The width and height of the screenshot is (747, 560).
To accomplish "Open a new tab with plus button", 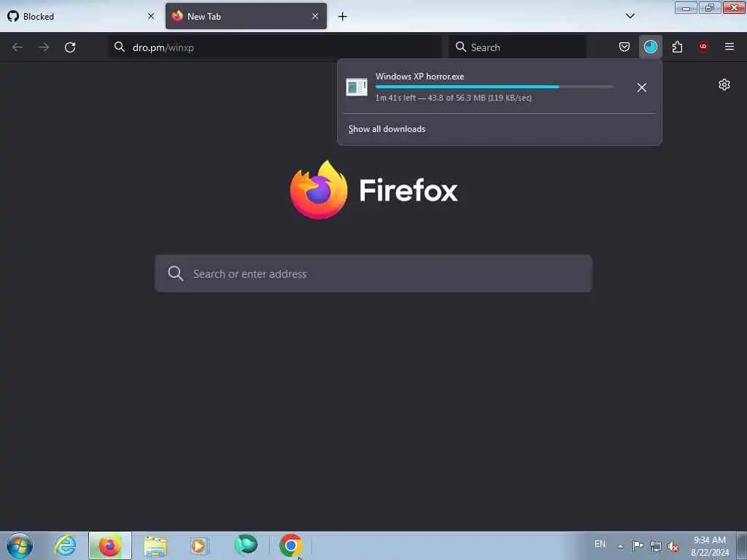I will point(343,17).
